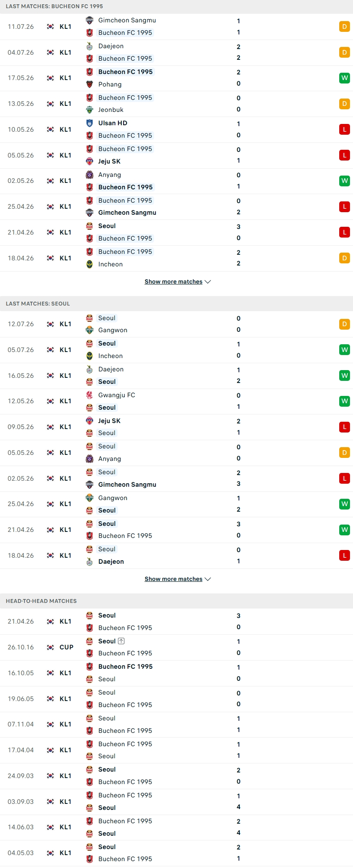This screenshot has width=353, height=868.
Task: Click the Jeonbuk team crest icon
Action: (x=90, y=110)
